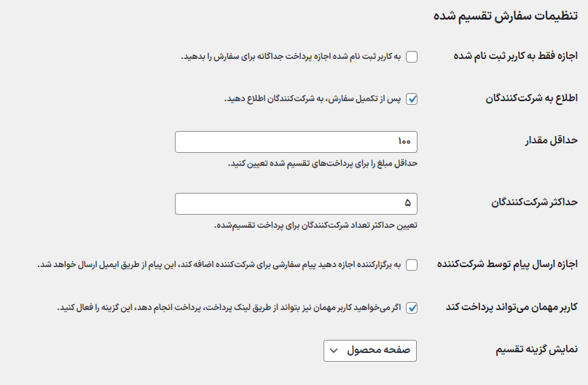The image size is (588, 385).
Task: Uncheck the guest payment 'کاربر مهمان' checkbox
Action: pyautogui.click(x=412, y=308)
